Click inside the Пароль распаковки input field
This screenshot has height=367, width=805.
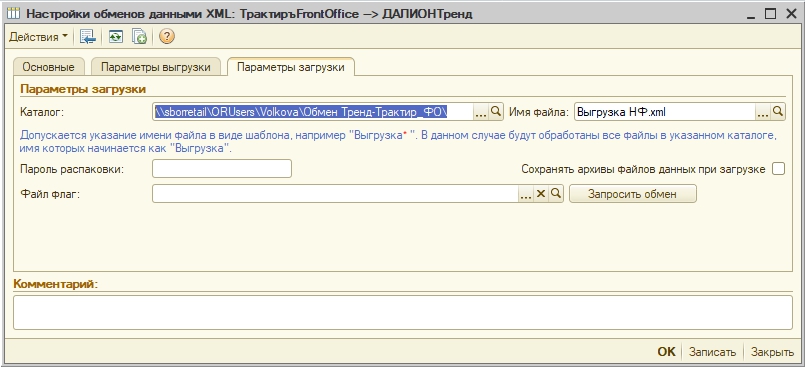[222, 169]
